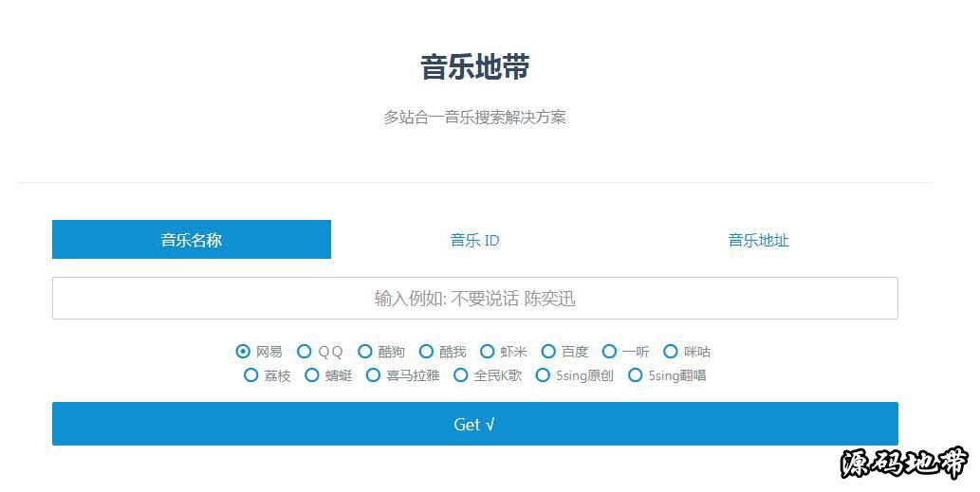Click the 音乐地带 page title

tap(474, 67)
